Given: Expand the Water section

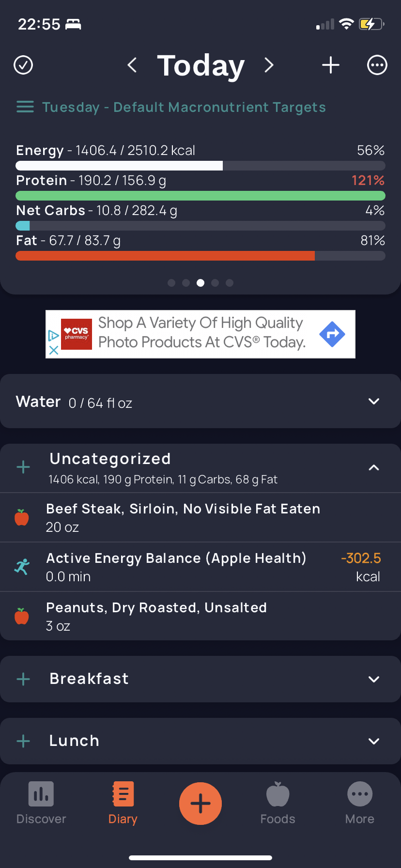Looking at the screenshot, I should pyautogui.click(x=373, y=402).
